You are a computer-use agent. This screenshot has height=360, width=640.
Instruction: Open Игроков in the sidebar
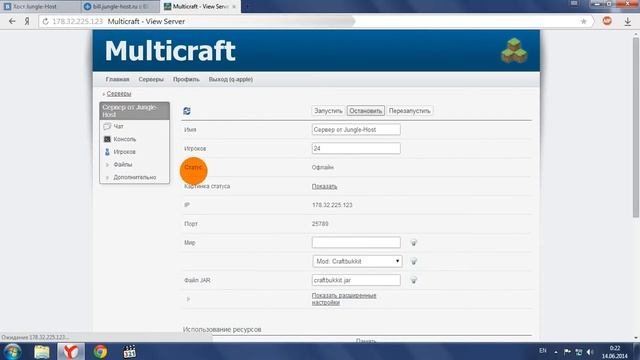pyautogui.click(x=124, y=152)
